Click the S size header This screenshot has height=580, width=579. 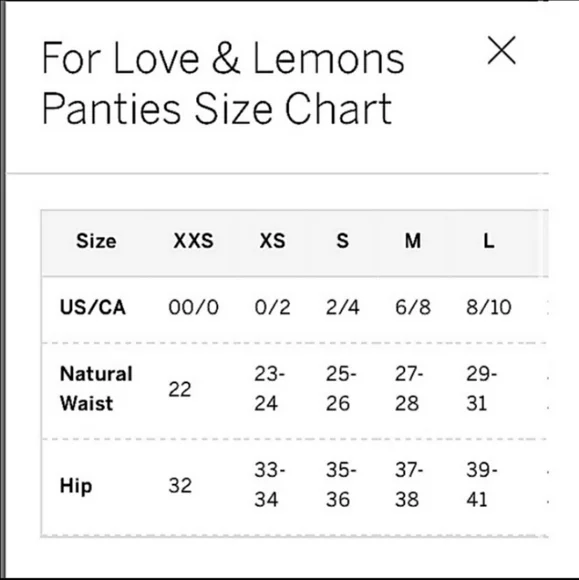coord(343,241)
